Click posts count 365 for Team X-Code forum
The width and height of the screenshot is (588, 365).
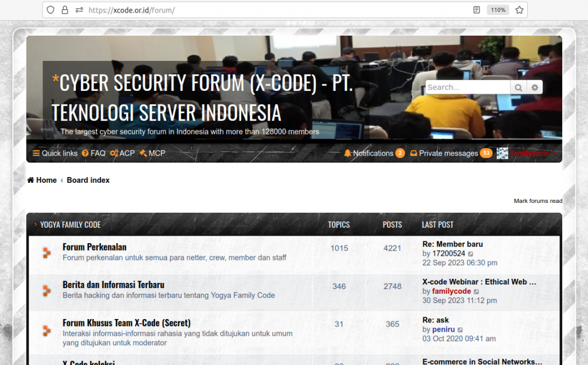pyautogui.click(x=393, y=324)
